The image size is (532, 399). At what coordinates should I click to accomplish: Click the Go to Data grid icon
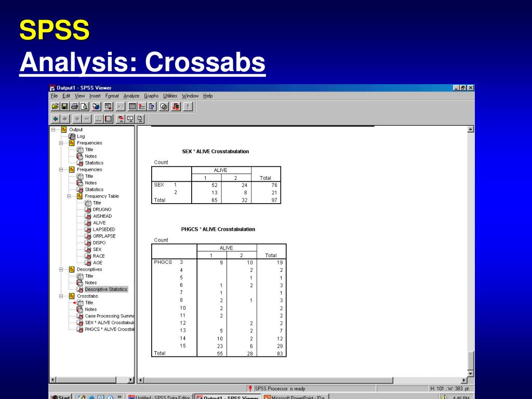click(x=132, y=107)
